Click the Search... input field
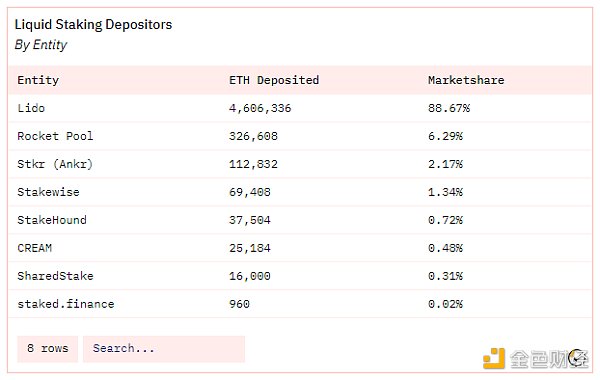 [164, 349]
